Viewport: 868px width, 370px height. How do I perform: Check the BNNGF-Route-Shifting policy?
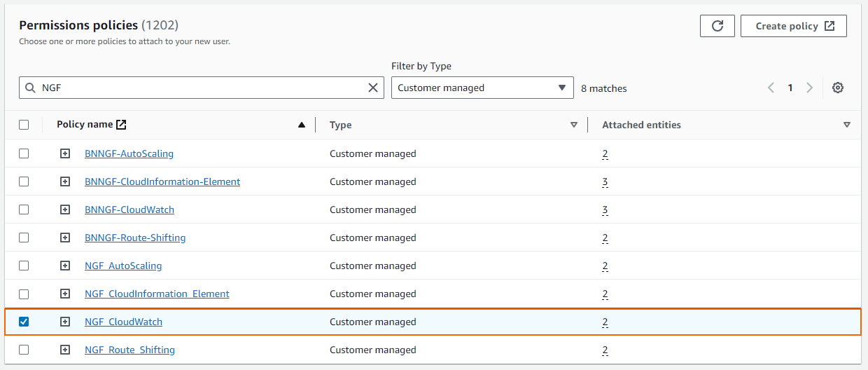pos(24,238)
